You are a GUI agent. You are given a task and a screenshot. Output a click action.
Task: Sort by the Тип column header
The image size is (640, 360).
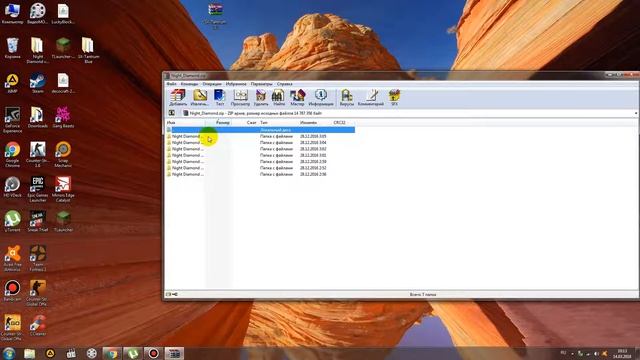coord(278,122)
